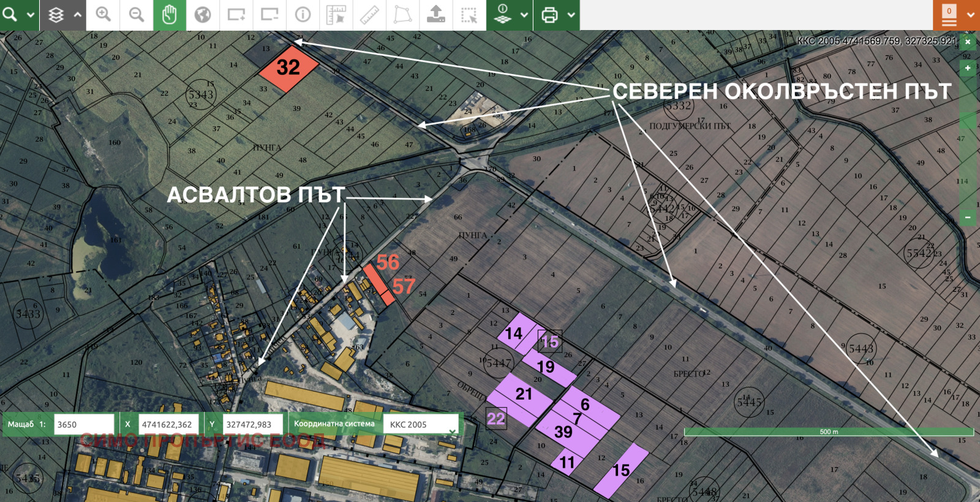Select the add-to-selection rectangle tool
This screenshot has height=502, width=980.
236,15
